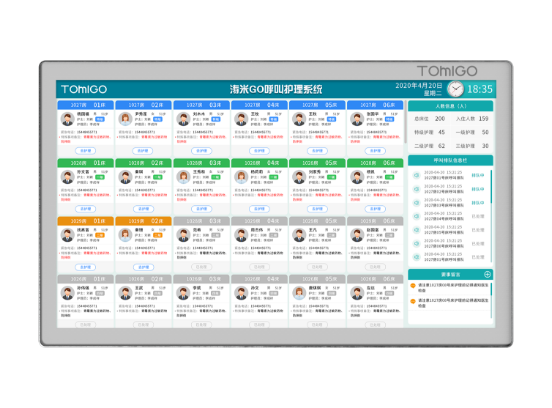Click the bed grid vertical scrollbar
This screenshot has height=408, width=552.
(406, 121)
